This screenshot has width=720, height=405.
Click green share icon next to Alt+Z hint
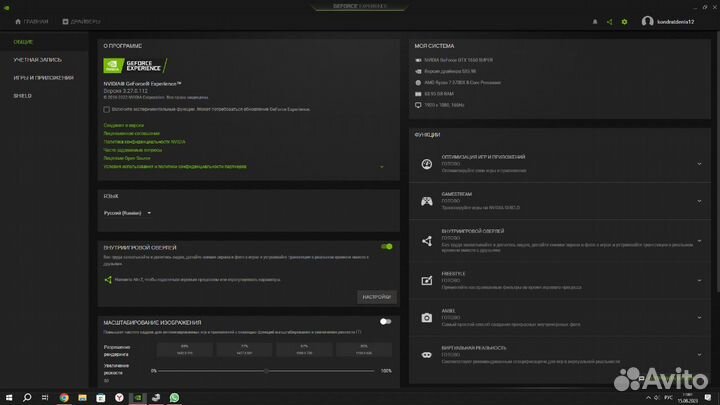(x=108, y=279)
